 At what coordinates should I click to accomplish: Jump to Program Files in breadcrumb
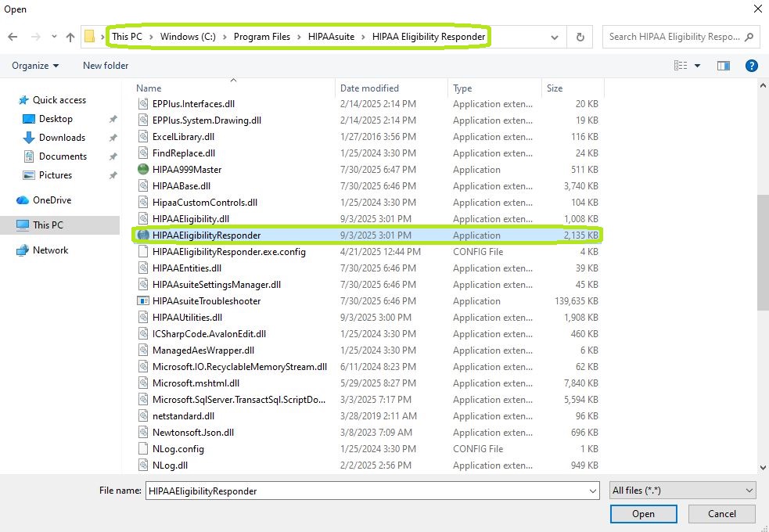tap(262, 37)
